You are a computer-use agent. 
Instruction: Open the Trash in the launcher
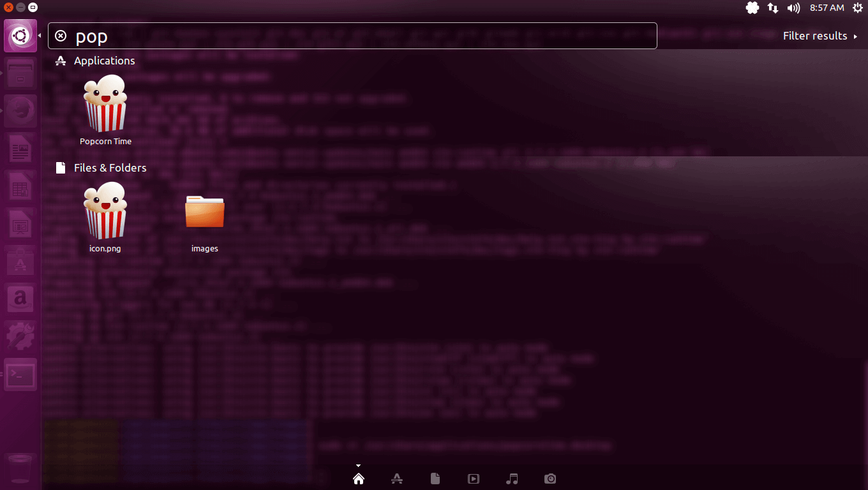point(20,469)
